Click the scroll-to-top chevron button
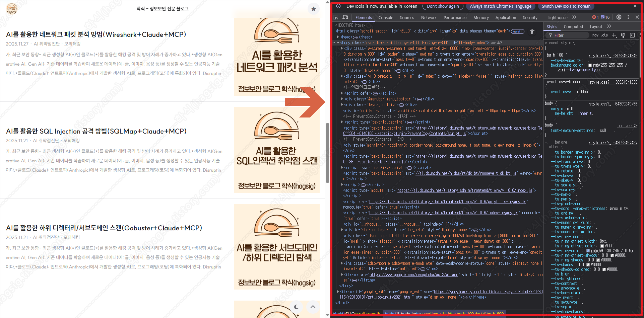644x318 pixels. coord(313,307)
